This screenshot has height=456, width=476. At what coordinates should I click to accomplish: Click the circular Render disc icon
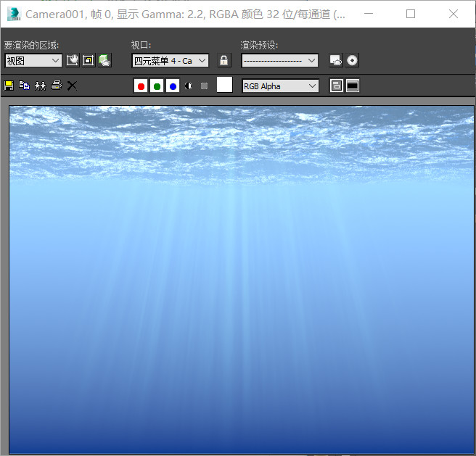pos(352,60)
